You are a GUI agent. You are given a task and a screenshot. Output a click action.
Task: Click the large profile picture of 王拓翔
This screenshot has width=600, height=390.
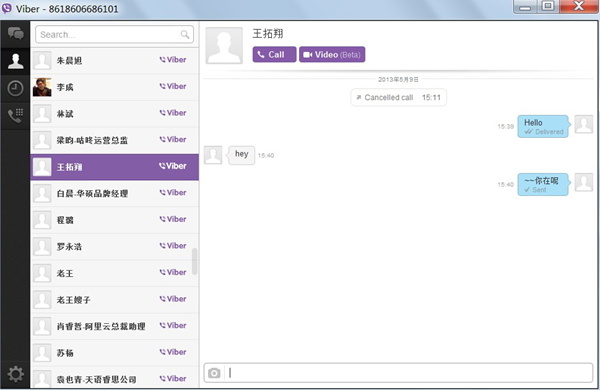224,45
